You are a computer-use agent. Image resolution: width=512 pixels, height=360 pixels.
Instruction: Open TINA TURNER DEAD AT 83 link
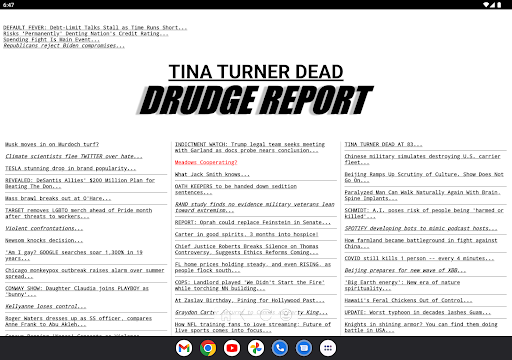coord(383,144)
